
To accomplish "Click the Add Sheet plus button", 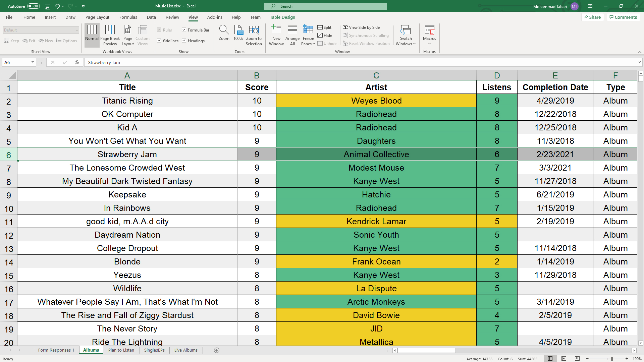I will click(x=216, y=350).
